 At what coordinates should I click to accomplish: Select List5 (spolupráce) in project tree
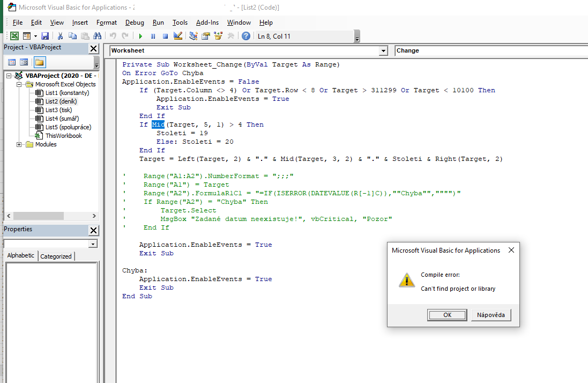click(x=68, y=127)
